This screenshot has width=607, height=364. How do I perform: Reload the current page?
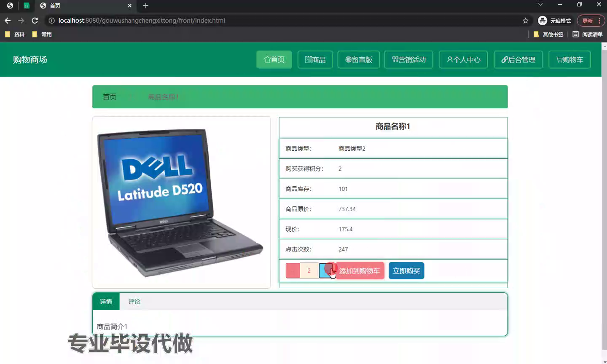click(35, 21)
